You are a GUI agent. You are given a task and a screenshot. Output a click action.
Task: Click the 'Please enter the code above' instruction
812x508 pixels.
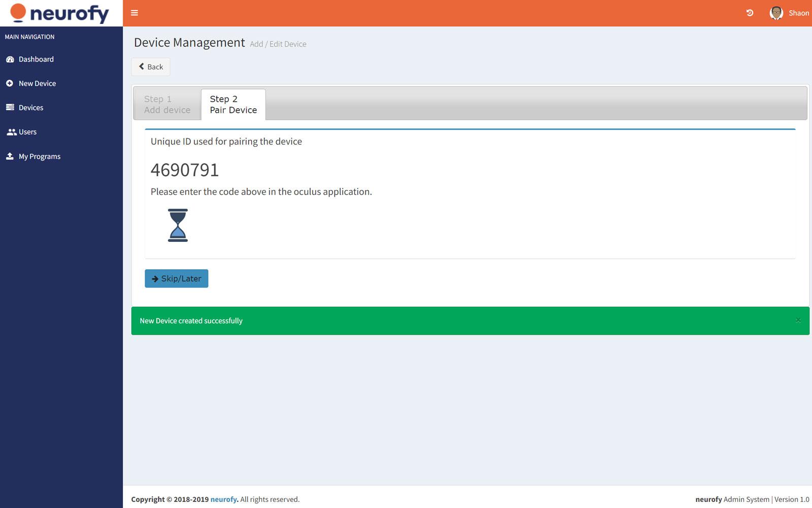coord(261,192)
